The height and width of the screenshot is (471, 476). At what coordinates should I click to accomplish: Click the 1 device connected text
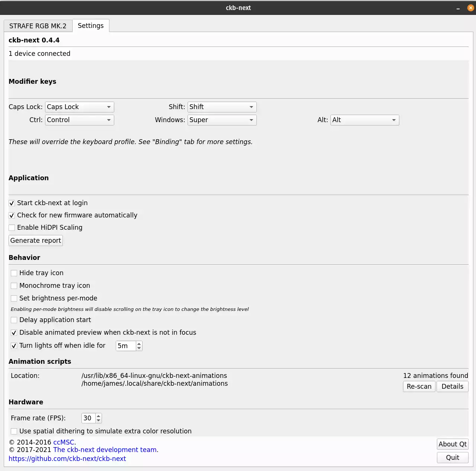pos(39,54)
